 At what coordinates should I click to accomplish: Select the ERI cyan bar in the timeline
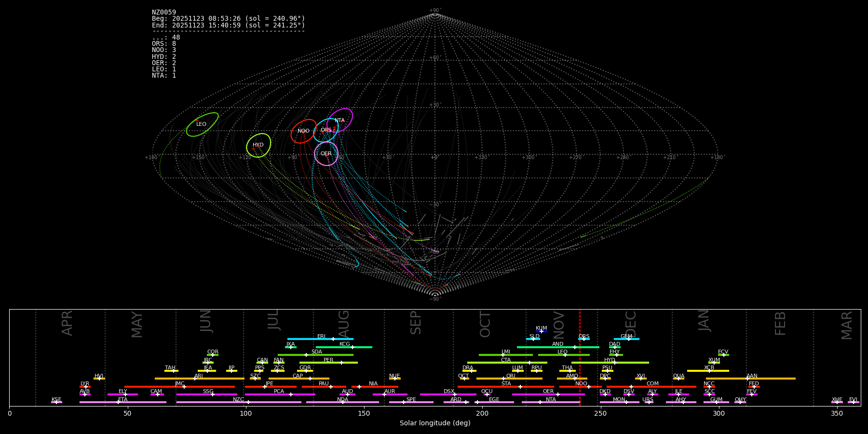(320, 339)
